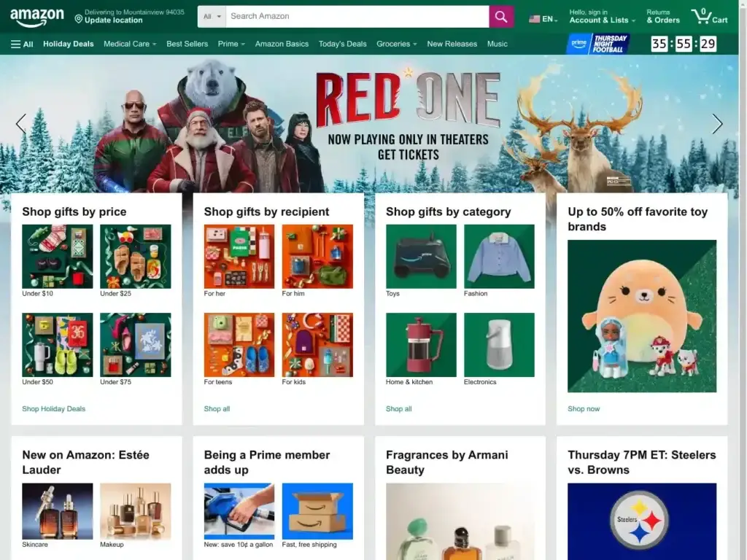Expand the EN language selector
This screenshot has width=747, height=560.
coord(543,19)
